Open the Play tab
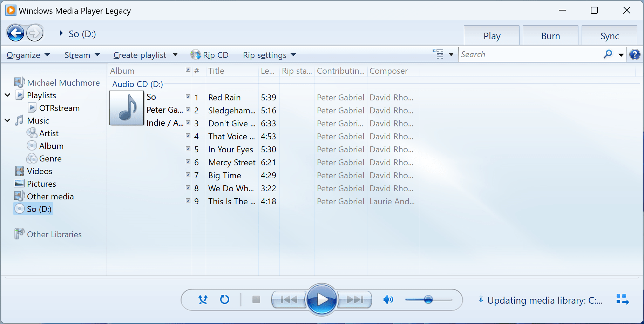644x324 pixels. 492,36
